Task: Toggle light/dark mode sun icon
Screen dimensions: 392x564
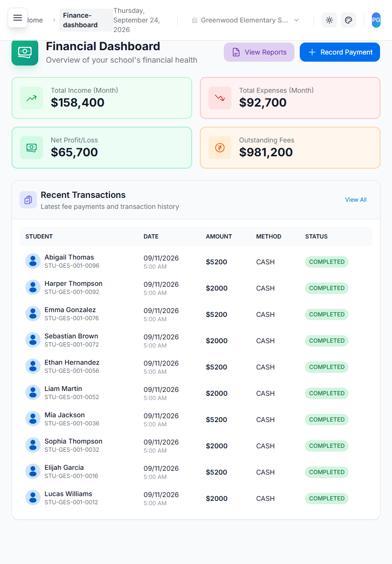Action: click(x=329, y=20)
